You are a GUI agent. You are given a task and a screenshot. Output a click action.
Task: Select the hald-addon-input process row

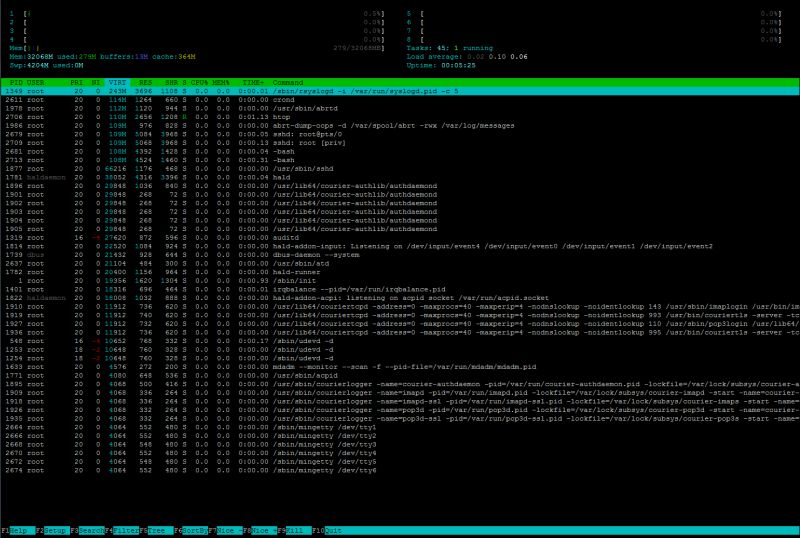click(x=400, y=246)
